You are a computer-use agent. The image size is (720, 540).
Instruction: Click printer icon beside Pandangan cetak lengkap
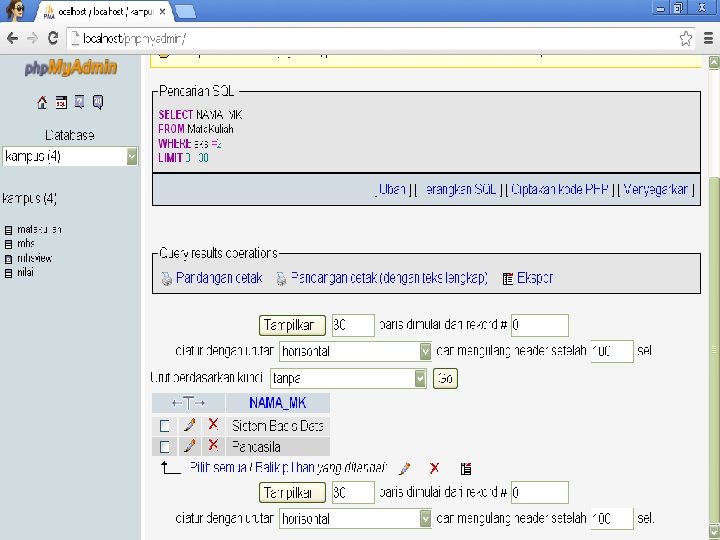[281, 279]
